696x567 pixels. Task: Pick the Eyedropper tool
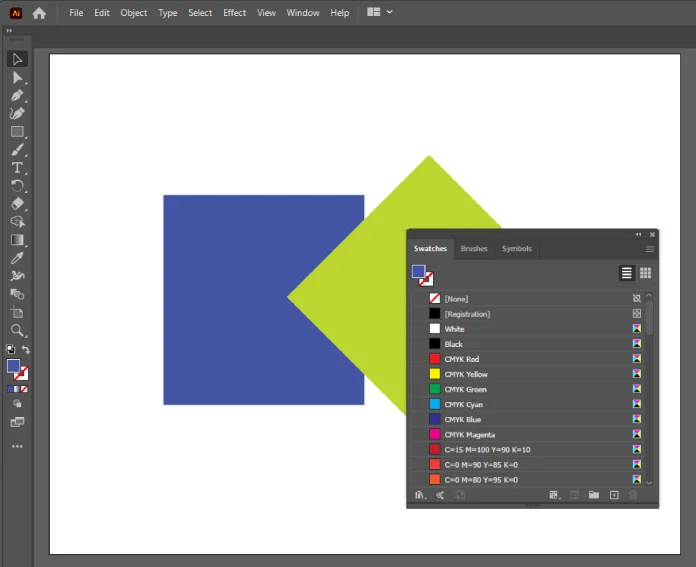tap(17, 258)
